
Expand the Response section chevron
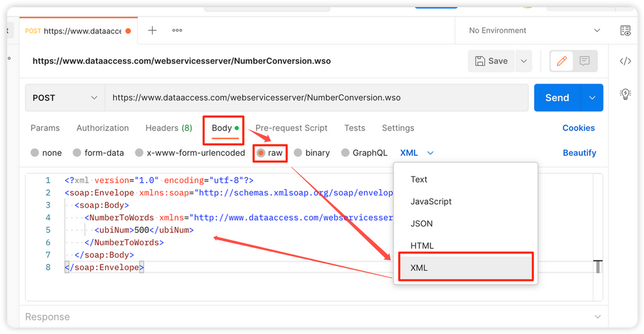click(x=598, y=317)
